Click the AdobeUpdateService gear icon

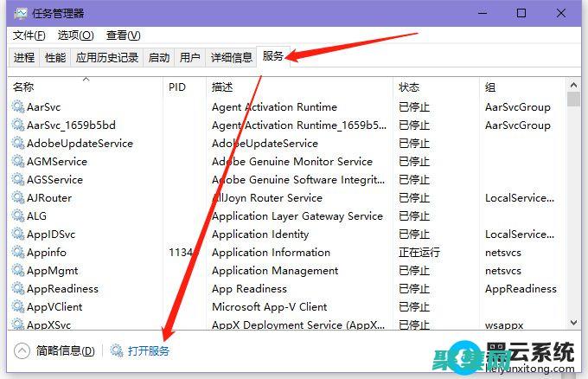coord(18,144)
